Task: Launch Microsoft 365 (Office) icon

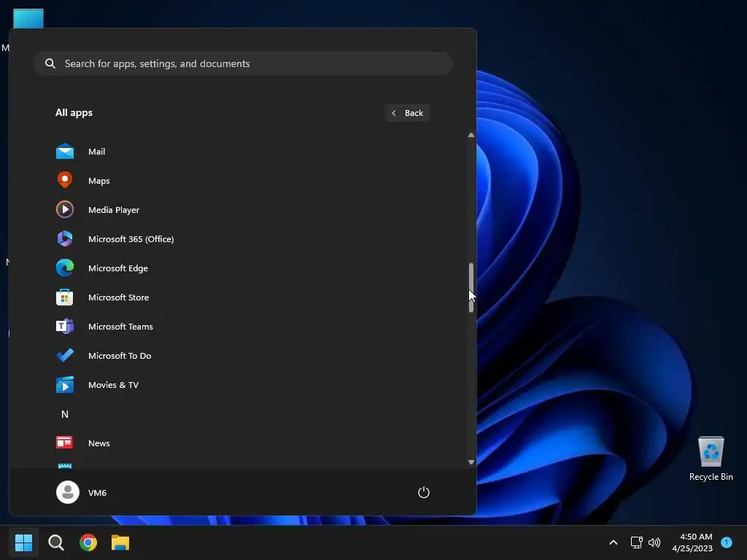Action: click(x=65, y=238)
